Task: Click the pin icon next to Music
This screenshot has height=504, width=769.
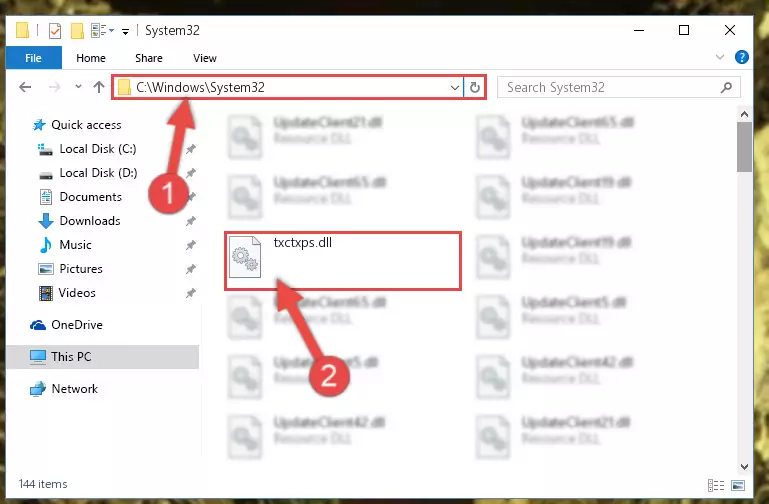Action: point(191,245)
